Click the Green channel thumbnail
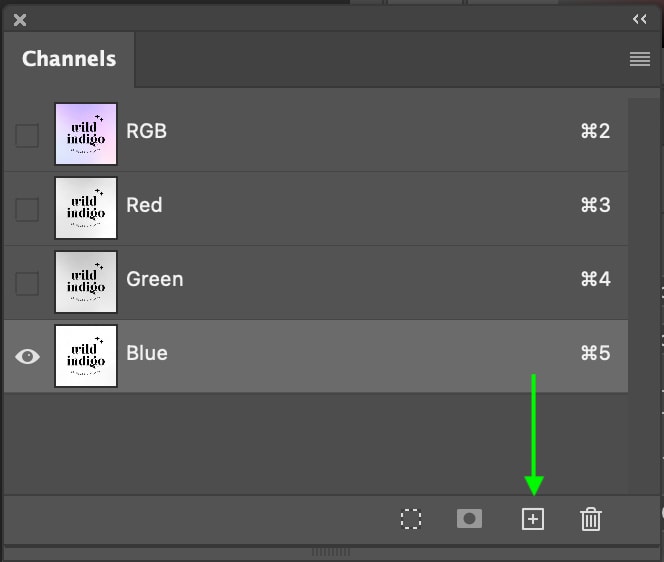Screen dimensions: 664x562 point(86,282)
